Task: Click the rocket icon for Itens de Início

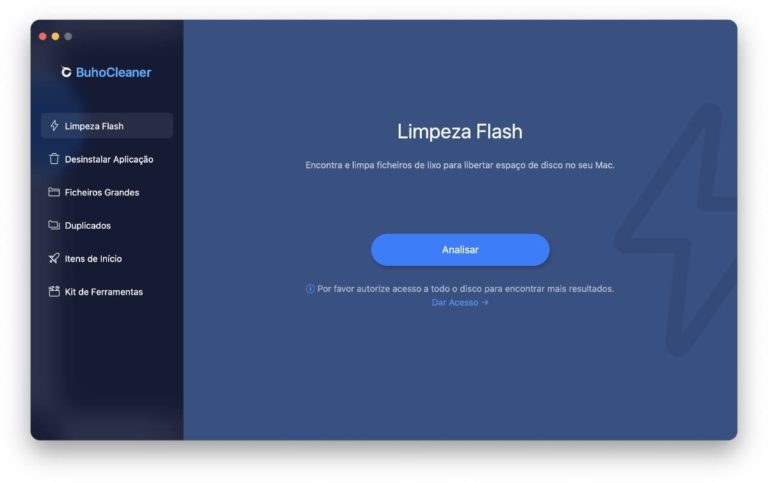Action: 54,258
